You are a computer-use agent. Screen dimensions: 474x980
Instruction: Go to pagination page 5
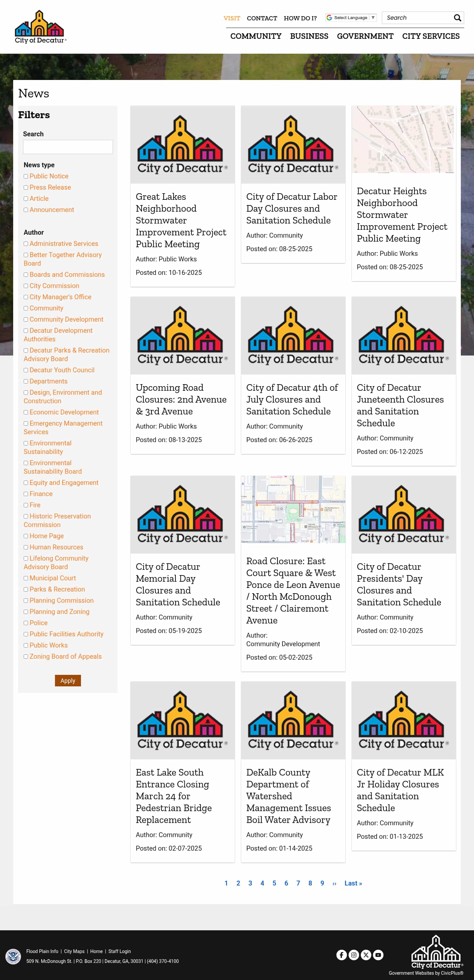pyautogui.click(x=274, y=883)
